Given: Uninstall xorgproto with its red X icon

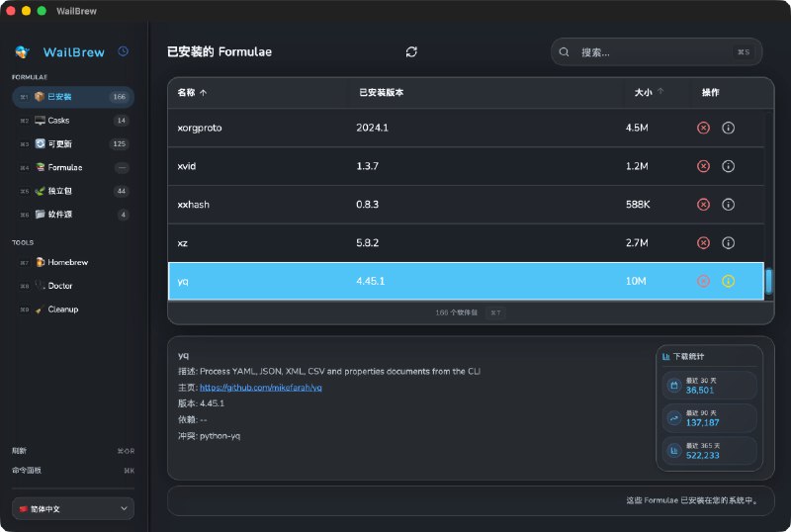Looking at the screenshot, I should click(x=703, y=128).
